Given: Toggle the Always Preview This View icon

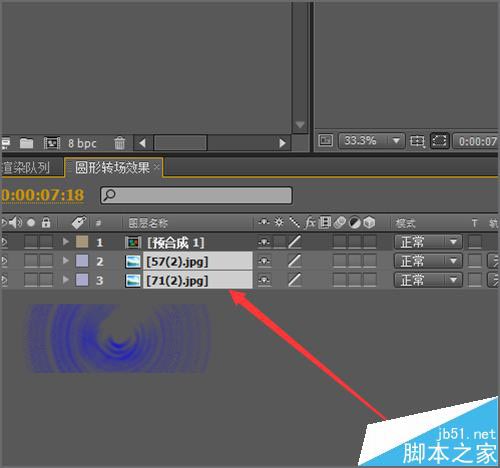Looking at the screenshot, I should [325, 140].
